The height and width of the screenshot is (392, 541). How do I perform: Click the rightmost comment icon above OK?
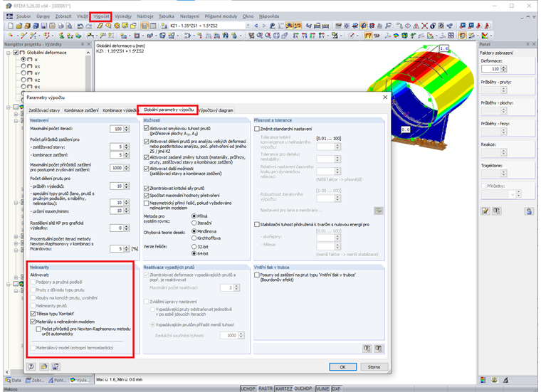379,349
